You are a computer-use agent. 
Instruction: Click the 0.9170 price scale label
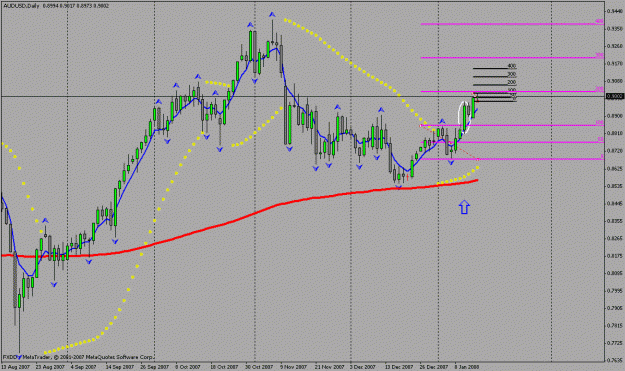click(x=614, y=63)
